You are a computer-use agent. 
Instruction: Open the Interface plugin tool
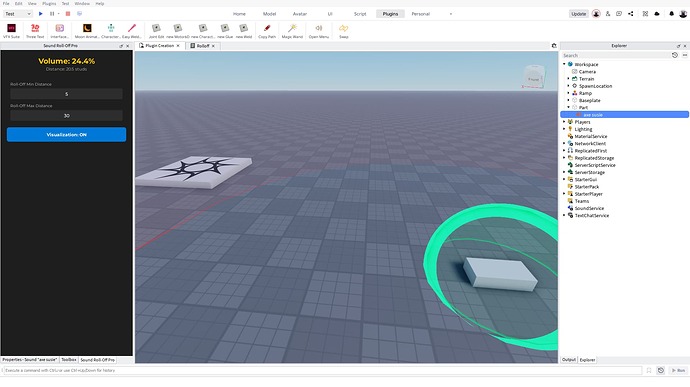pyautogui.click(x=59, y=31)
